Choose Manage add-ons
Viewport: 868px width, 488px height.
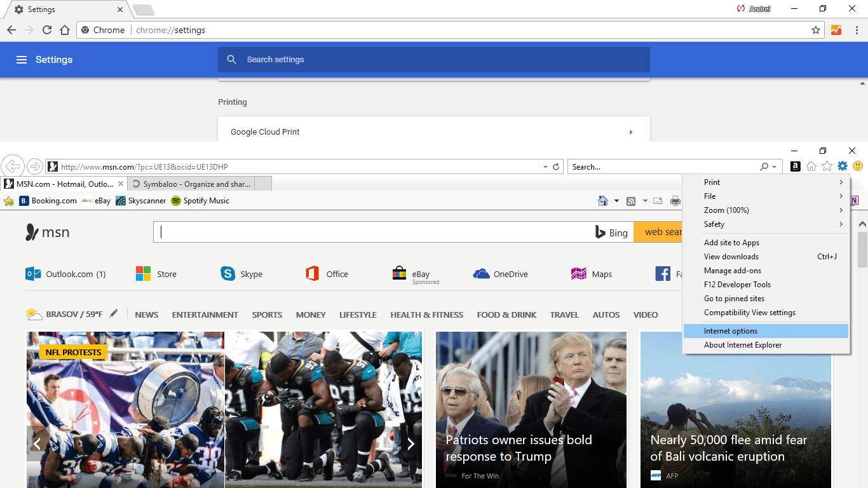[766, 271]
